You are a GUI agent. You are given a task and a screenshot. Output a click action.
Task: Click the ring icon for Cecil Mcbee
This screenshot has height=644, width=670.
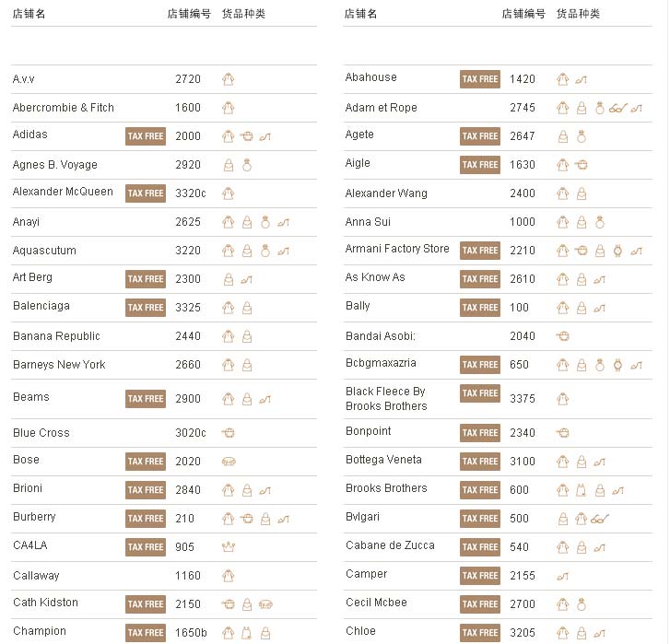pyautogui.click(x=582, y=604)
